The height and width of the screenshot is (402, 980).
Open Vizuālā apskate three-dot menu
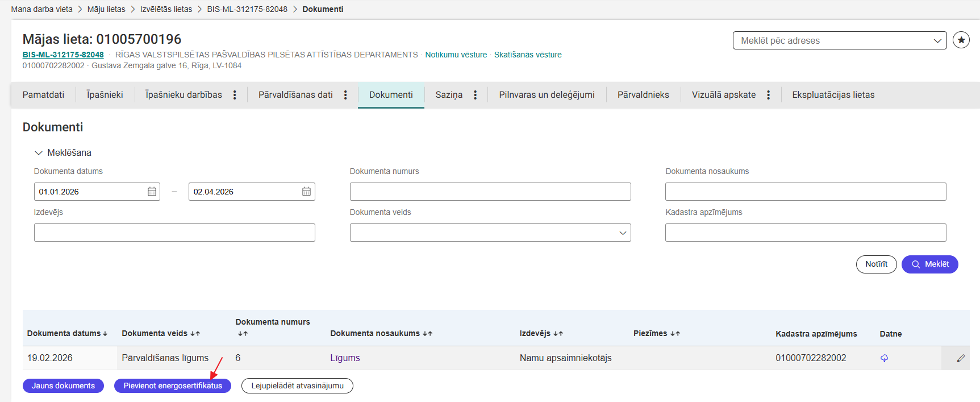tap(768, 95)
